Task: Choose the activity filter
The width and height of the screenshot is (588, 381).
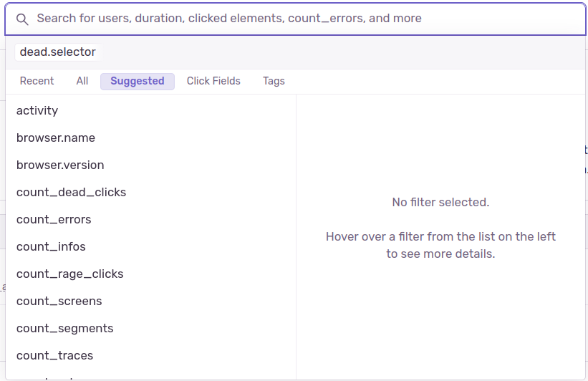Action: 37,110
